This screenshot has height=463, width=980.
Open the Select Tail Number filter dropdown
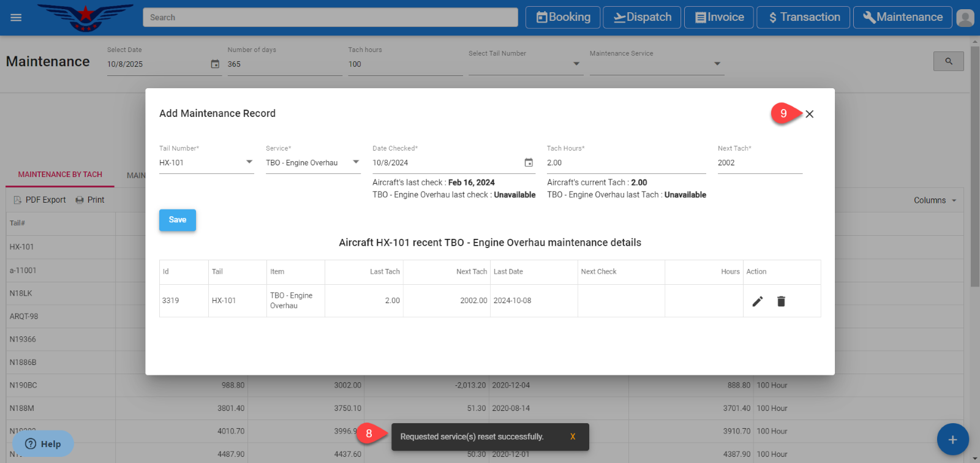click(576, 64)
